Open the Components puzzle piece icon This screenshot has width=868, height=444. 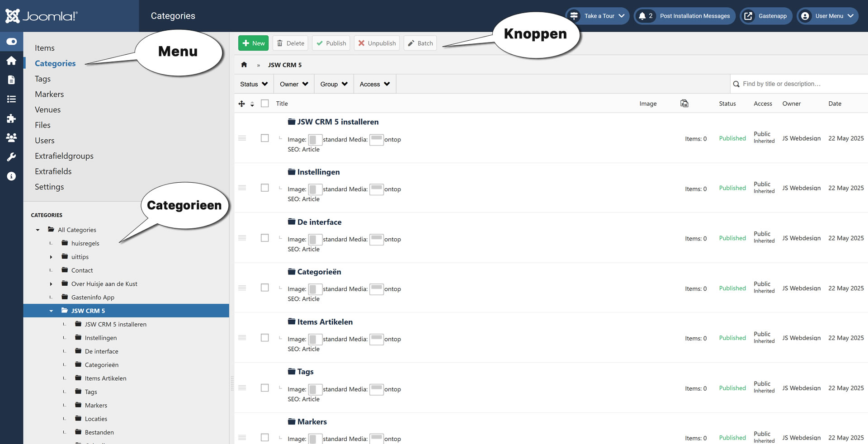click(11, 118)
